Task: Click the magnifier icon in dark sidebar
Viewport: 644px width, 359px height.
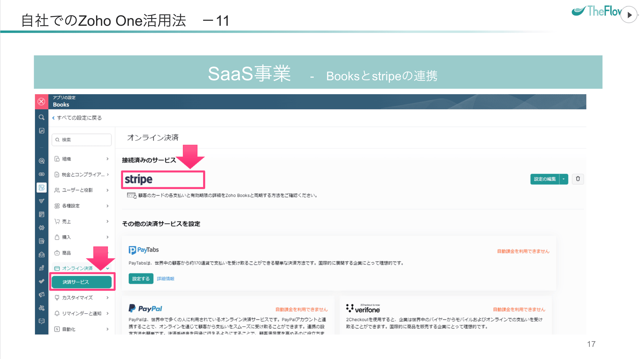Action: (42, 117)
